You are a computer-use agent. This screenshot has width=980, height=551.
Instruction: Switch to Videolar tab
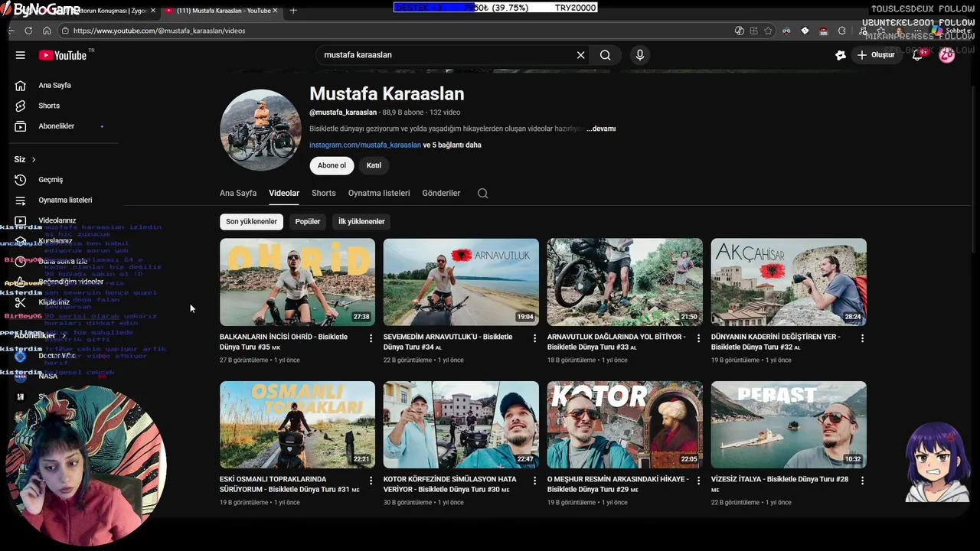pos(284,194)
